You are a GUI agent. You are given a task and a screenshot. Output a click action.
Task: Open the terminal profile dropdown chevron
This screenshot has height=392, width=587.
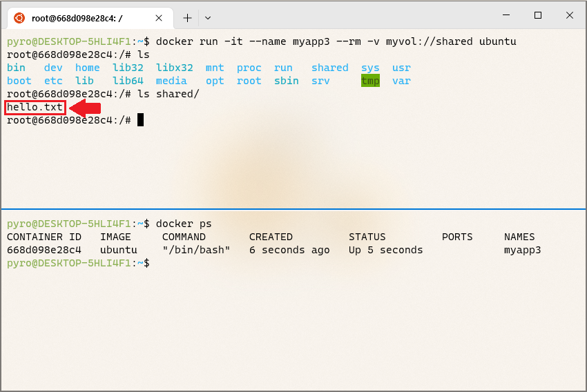pyautogui.click(x=208, y=18)
